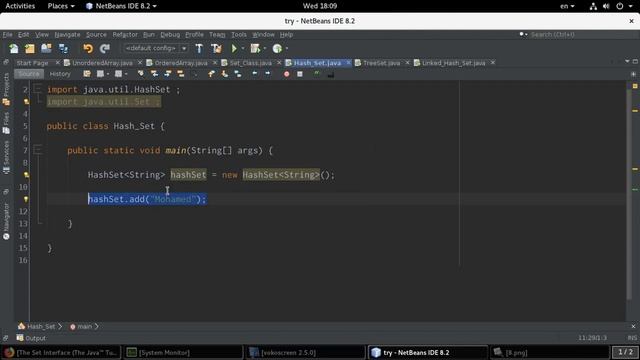640x360 pixels.
Task: Open the Output panel button
Action: (31, 338)
